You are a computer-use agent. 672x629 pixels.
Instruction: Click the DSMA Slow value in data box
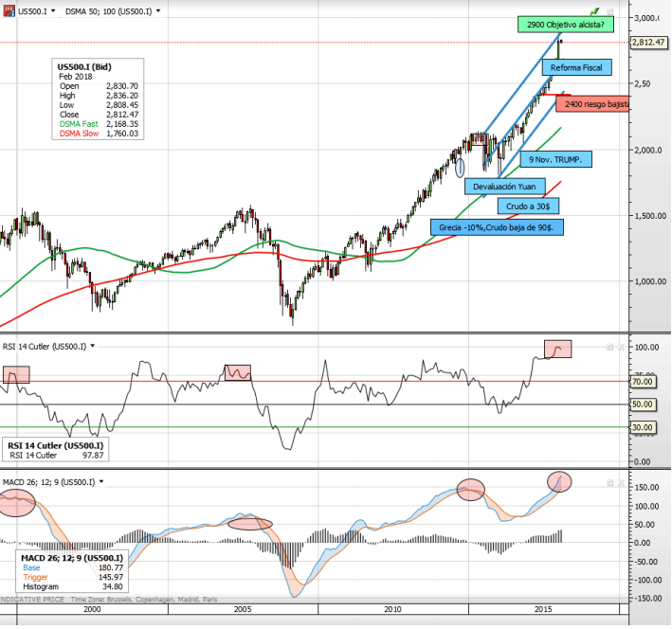pos(122,134)
